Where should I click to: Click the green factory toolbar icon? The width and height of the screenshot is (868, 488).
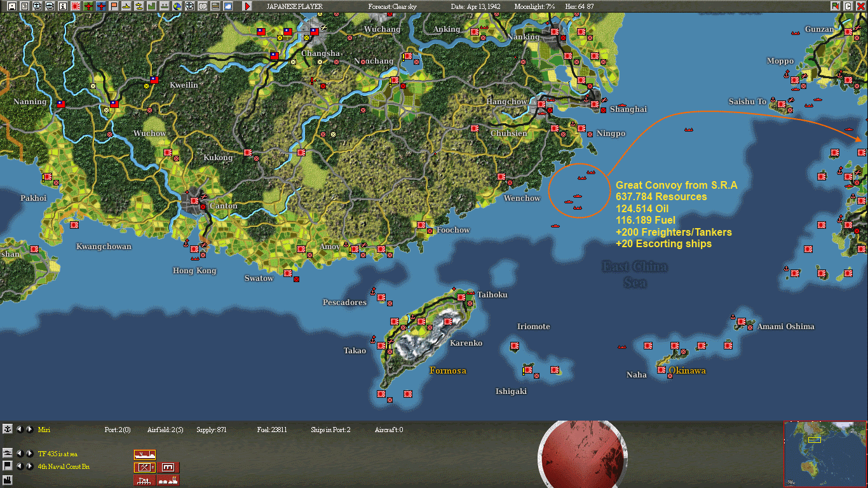[x=151, y=6]
